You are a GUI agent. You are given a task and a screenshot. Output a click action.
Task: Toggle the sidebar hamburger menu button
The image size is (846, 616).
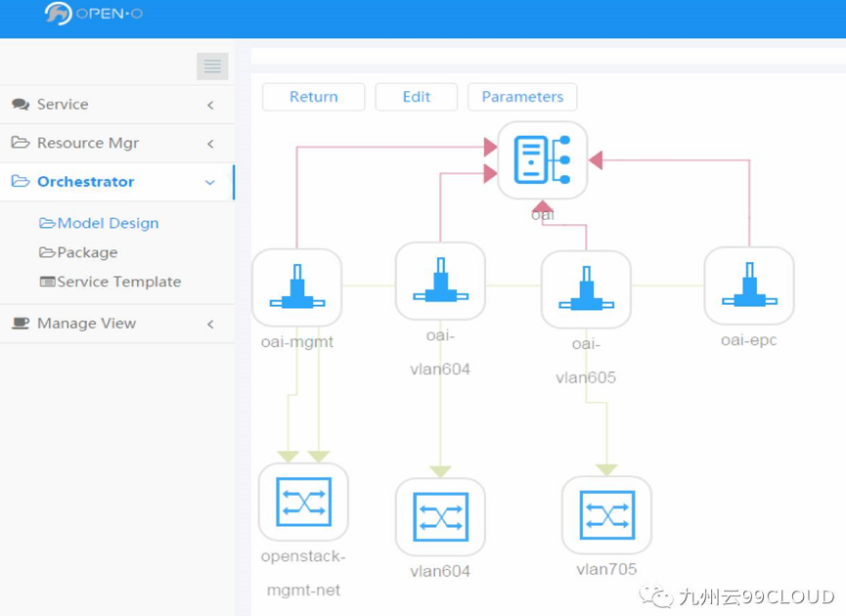tap(212, 66)
